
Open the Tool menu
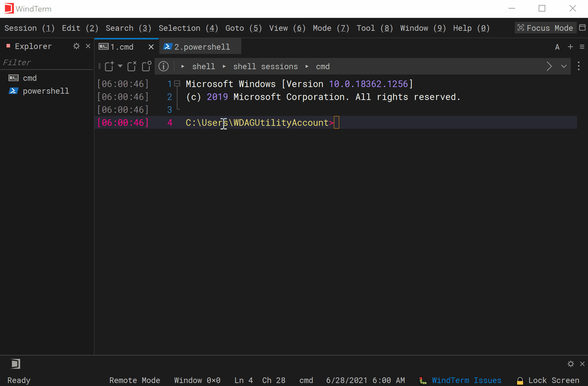(x=375, y=28)
